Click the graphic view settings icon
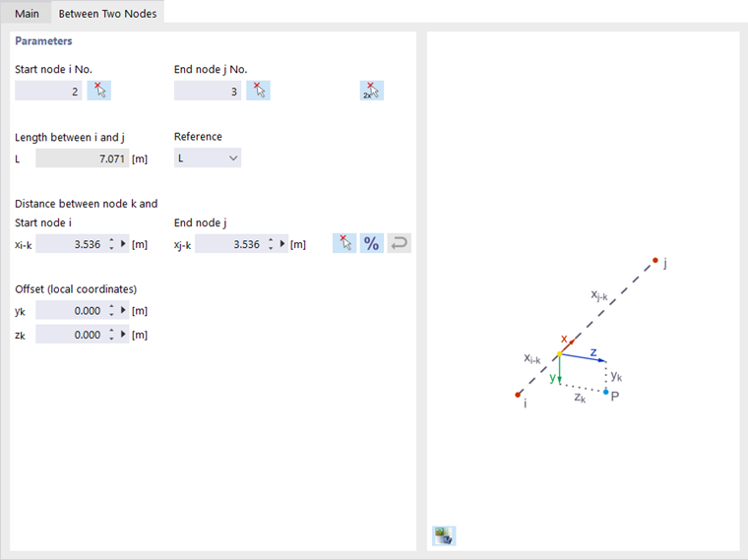This screenshot has width=748, height=560. point(444,535)
